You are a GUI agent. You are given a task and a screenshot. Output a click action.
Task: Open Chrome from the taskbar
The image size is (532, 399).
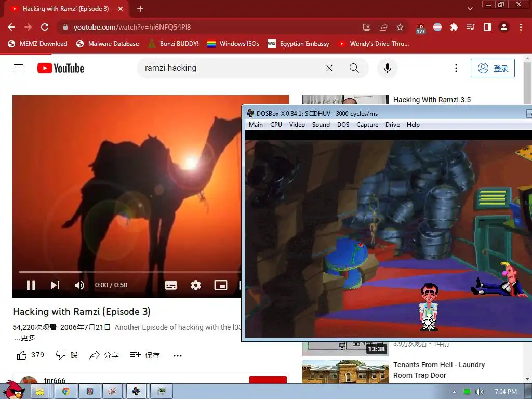[66, 392]
